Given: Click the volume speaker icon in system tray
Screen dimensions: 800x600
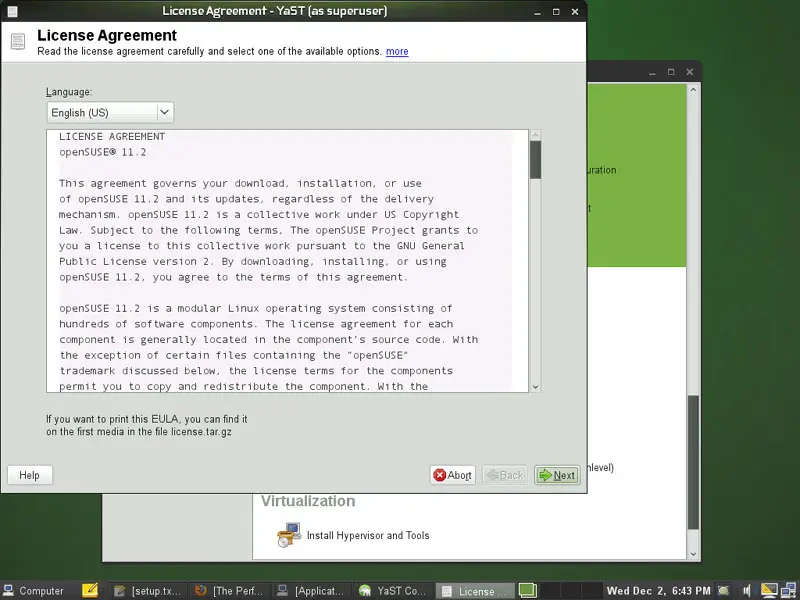Looking at the screenshot, I should [747, 591].
